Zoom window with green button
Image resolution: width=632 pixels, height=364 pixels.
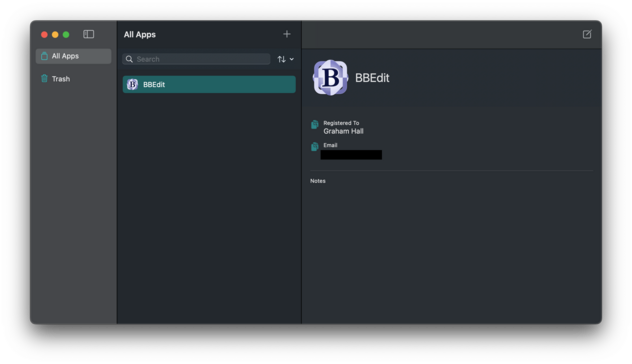pos(66,35)
